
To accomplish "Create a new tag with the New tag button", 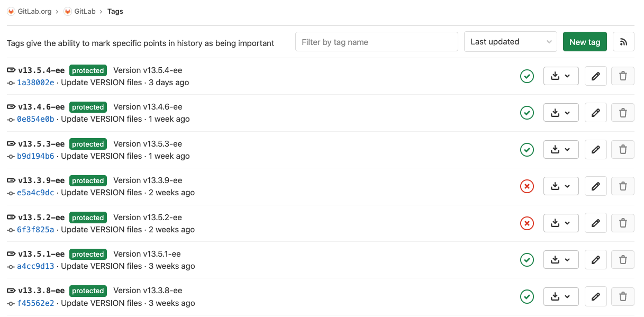I will point(585,41).
